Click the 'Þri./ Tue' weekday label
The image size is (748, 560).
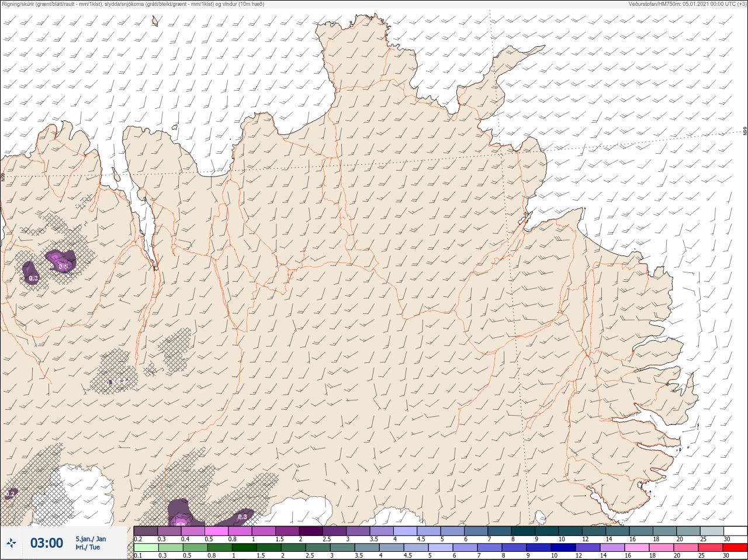click(x=88, y=548)
